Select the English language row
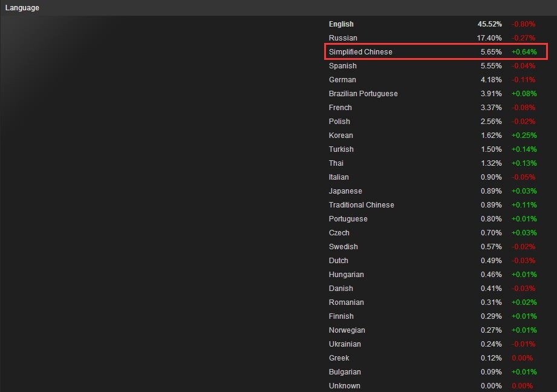Screen dimensions: 557x392 tap(432, 24)
